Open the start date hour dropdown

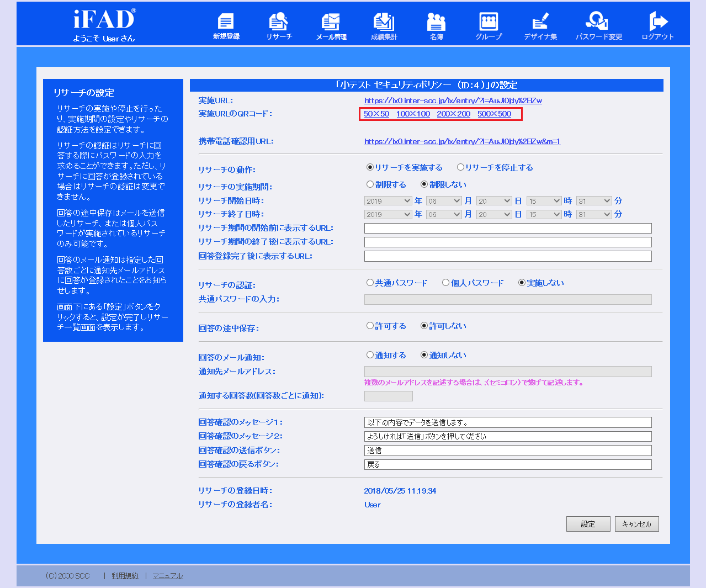pos(544,201)
